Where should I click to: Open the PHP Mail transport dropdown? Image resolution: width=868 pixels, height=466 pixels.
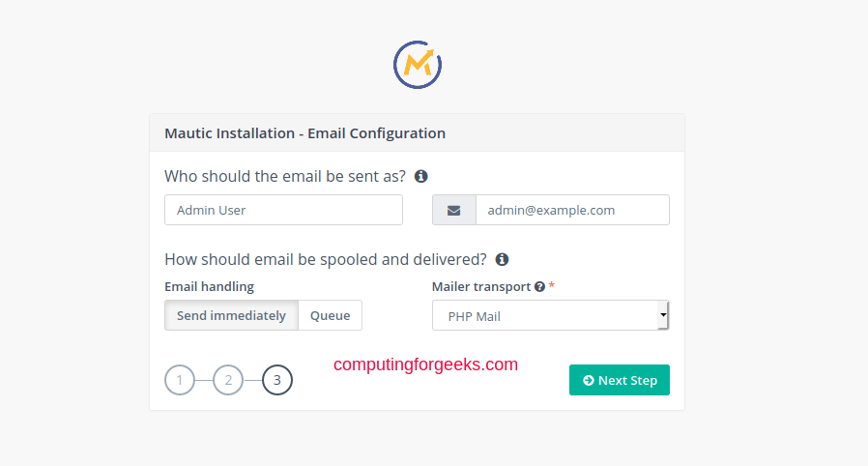551,315
